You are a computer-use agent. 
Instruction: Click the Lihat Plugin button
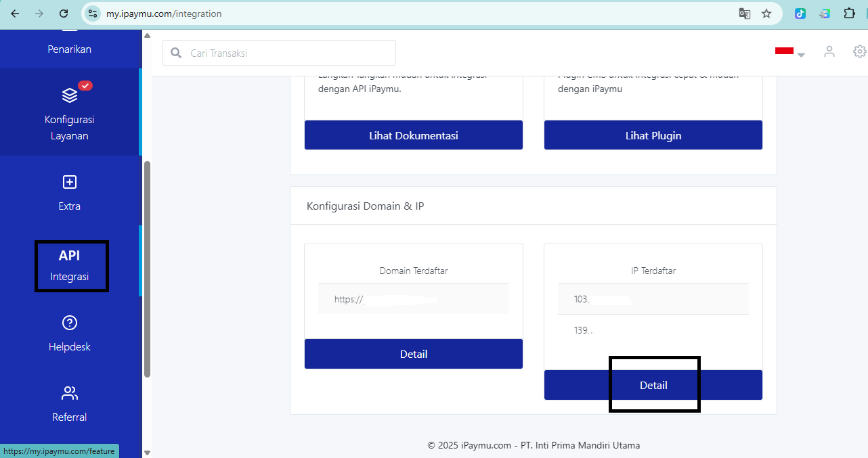click(653, 135)
